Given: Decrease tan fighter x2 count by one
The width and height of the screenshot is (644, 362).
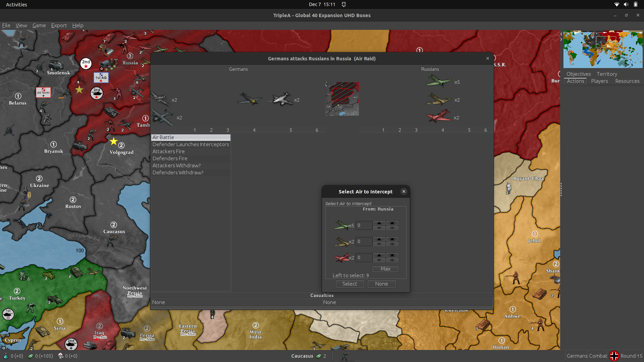Looking at the screenshot, I should tap(379, 244).
